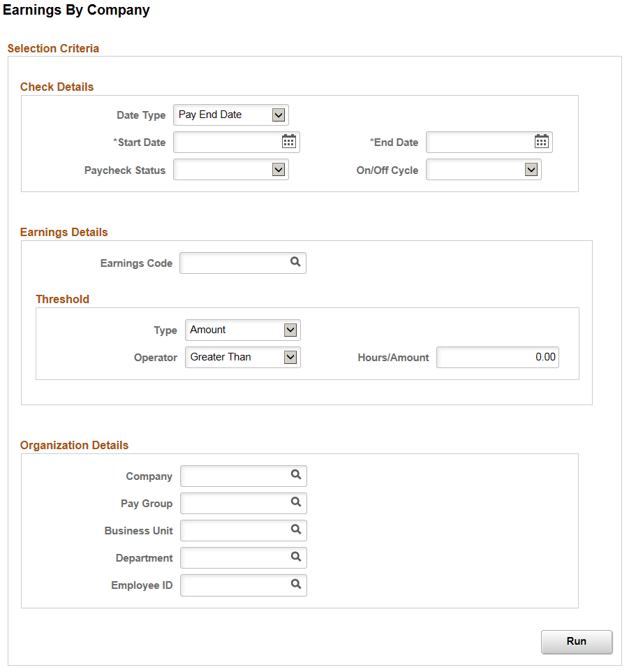The height and width of the screenshot is (672, 629).
Task: Click inside the Hours/Amount field
Action: 497,357
